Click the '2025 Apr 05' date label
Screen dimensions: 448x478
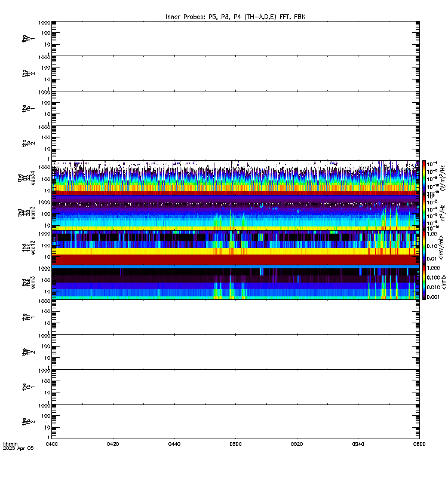[19, 449]
